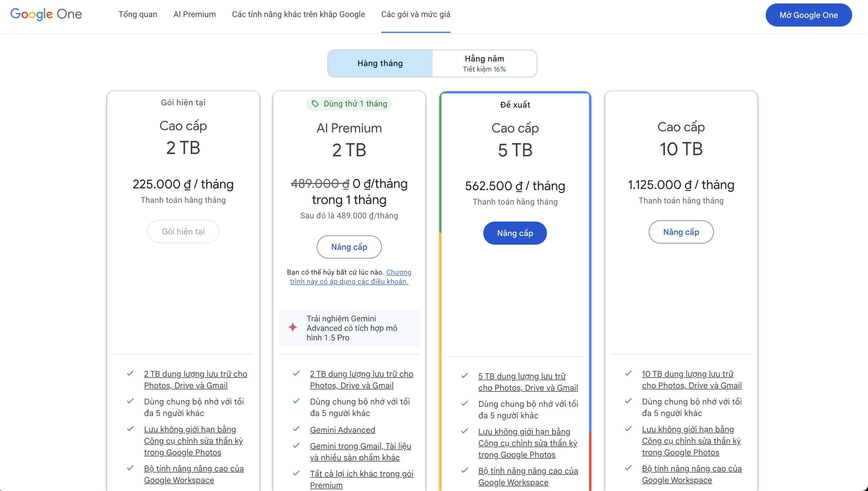Click checkmark next to 5 TB storage feature

click(464, 375)
